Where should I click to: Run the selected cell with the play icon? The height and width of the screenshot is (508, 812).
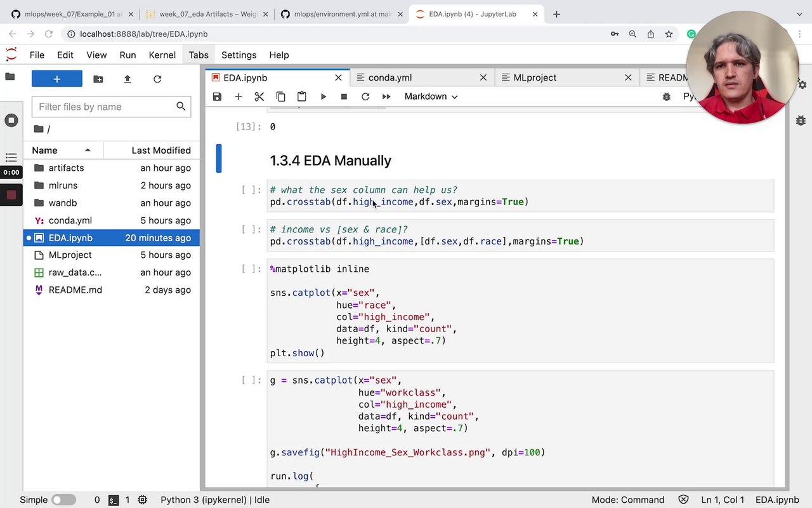click(x=323, y=97)
